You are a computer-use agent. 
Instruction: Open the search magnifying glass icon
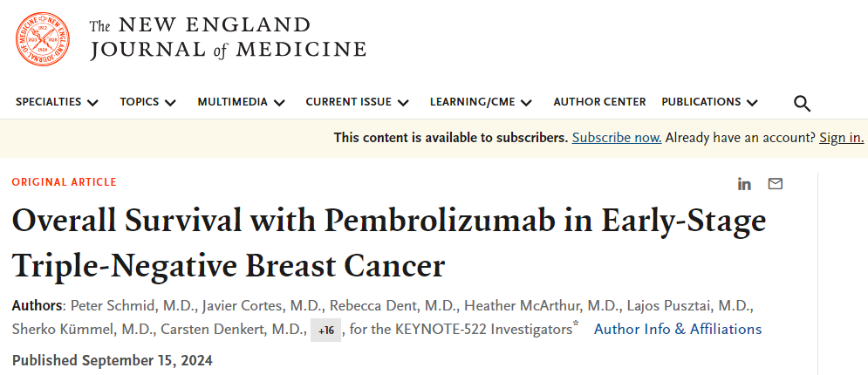click(802, 103)
